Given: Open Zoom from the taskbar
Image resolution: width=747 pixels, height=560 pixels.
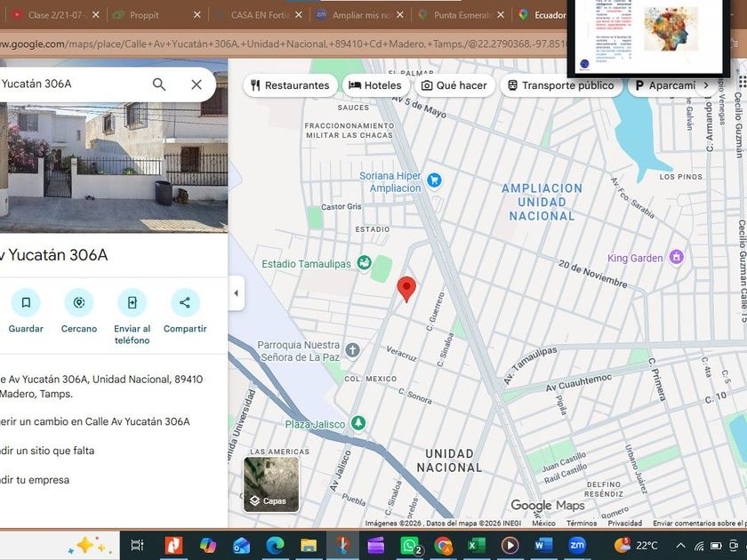Looking at the screenshot, I should coord(577,545).
